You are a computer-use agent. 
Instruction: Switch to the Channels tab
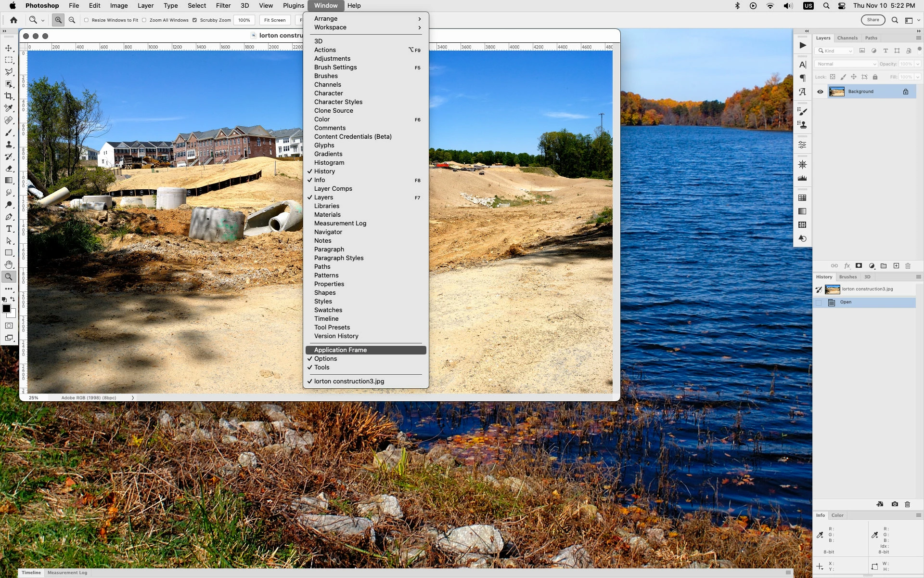point(847,38)
